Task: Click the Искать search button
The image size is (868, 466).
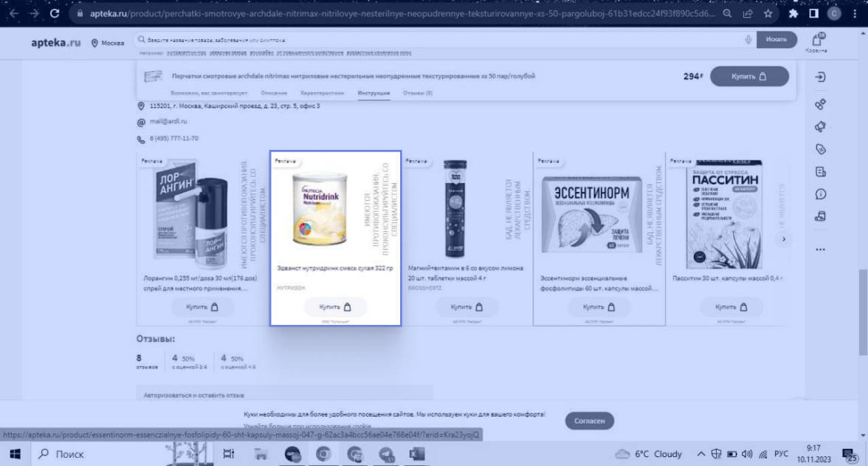Action: [x=776, y=39]
